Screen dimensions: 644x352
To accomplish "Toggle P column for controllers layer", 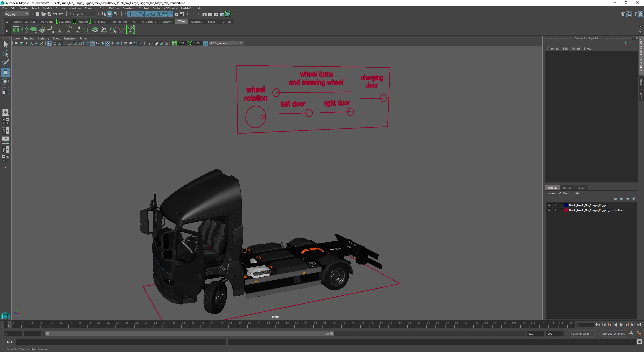I will [555, 210].
